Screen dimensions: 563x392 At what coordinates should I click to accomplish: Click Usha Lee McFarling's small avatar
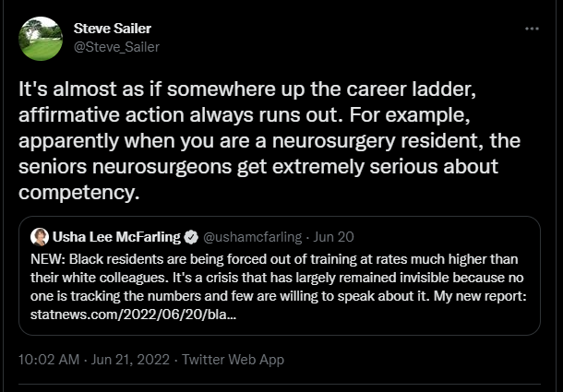(40, 237)
